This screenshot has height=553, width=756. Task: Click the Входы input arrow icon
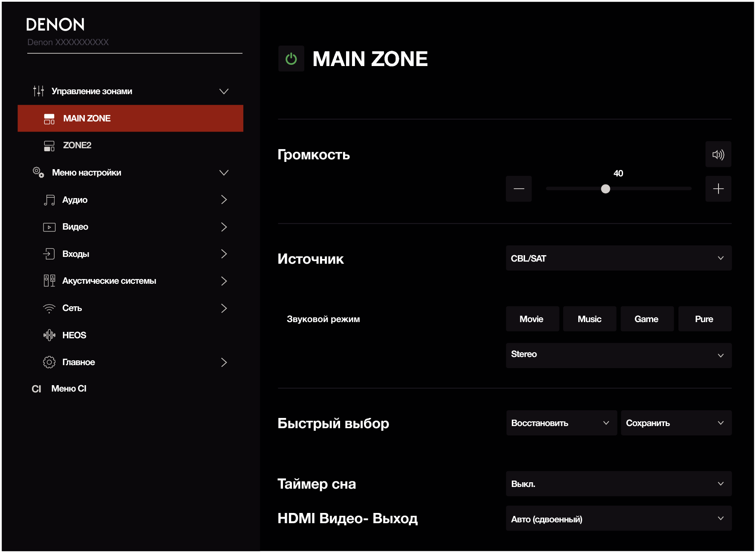[49, 254]
